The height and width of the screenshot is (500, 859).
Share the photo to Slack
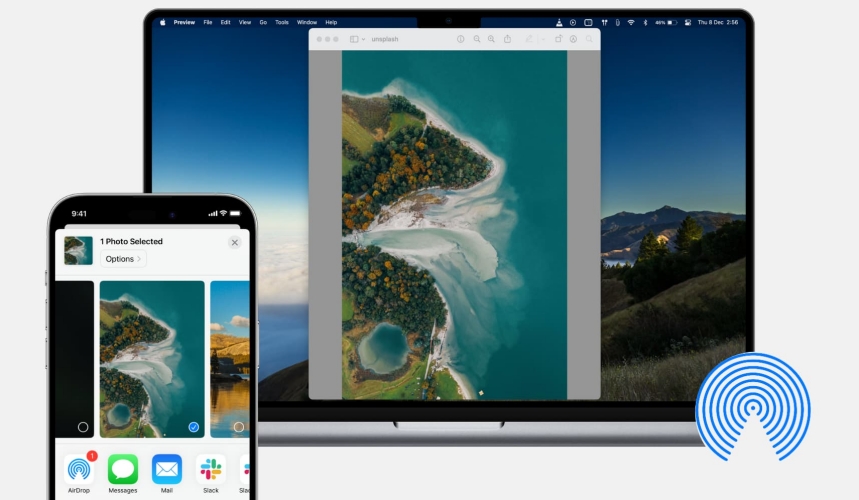[x=211, y=469]
